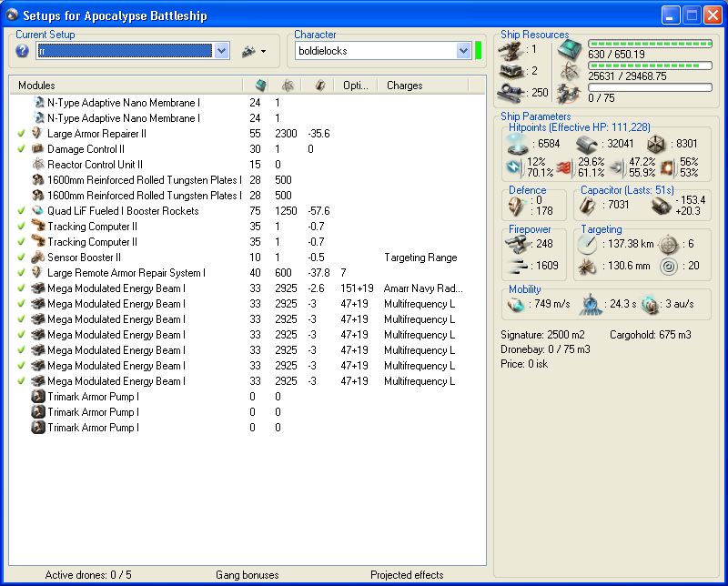Image resolution: width=728 pixels, height=586 pixels.
Task: Click the turret DPS icon showing 248
Action: pos(517,243)
